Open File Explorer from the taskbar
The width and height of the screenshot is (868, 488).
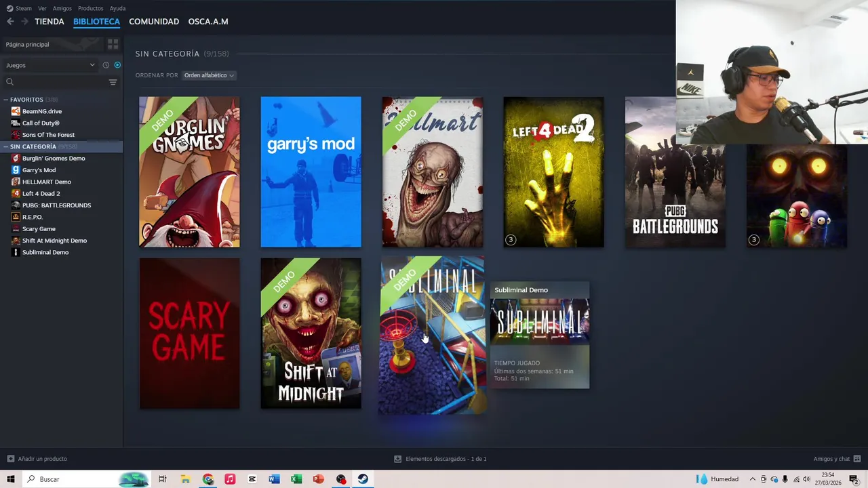(x=185, y=479)
